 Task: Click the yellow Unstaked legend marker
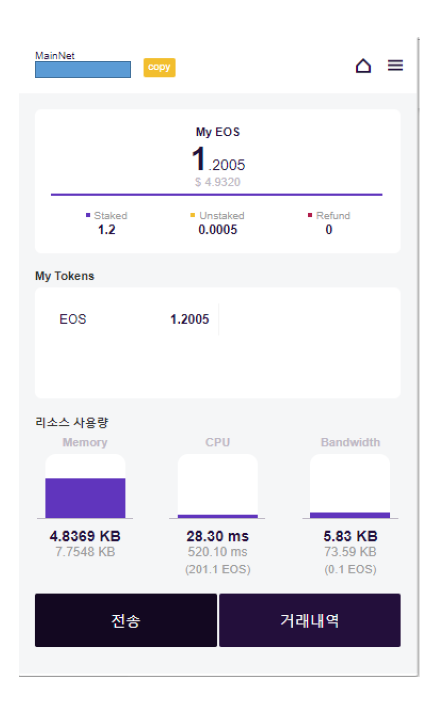tap(192, 215)
